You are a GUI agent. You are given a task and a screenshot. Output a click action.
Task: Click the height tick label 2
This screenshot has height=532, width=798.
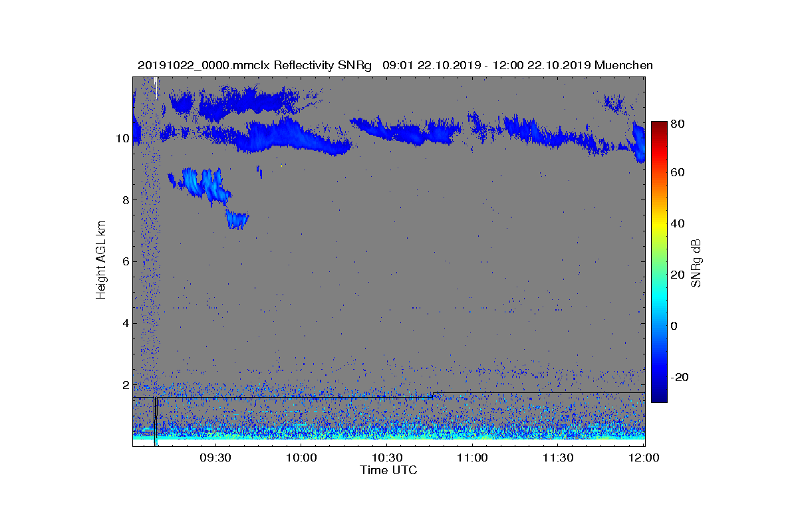coord(124,385)
